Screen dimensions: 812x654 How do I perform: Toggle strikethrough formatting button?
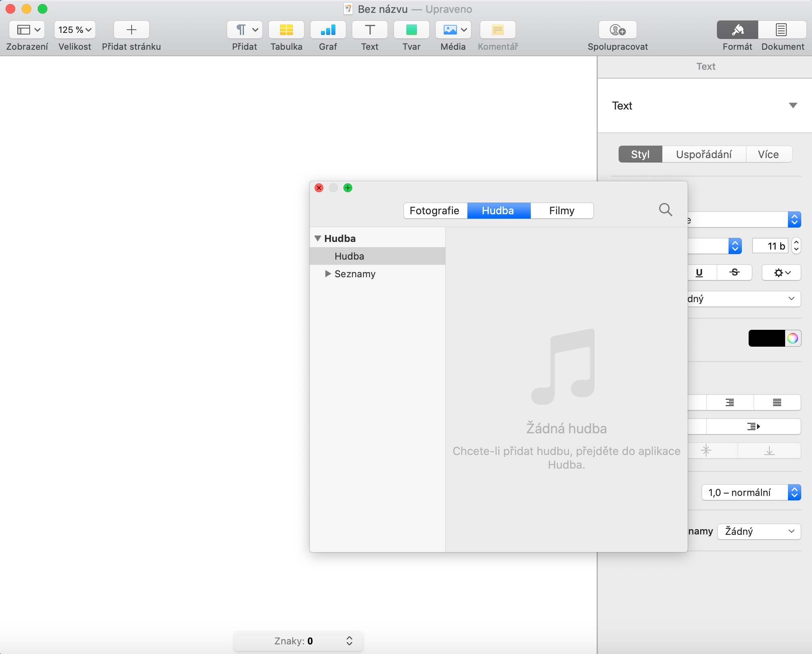(734, 272)
